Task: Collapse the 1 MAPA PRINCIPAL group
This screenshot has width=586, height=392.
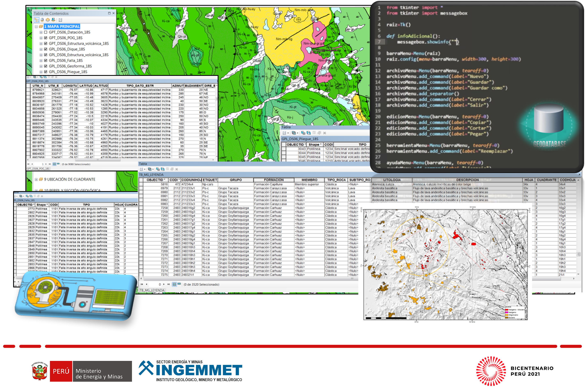Action: (36, 26)
